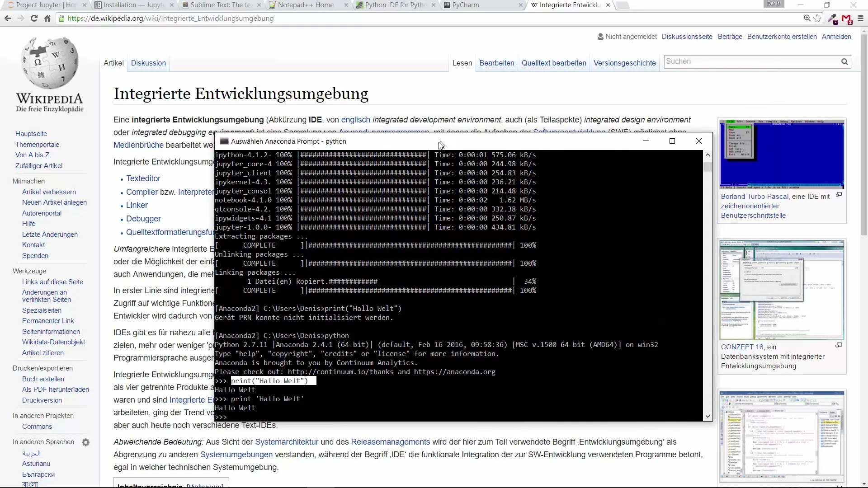Open Medienbrüche link in article
868x488 pixels.
pyautogui.click(x=138, y=145)
